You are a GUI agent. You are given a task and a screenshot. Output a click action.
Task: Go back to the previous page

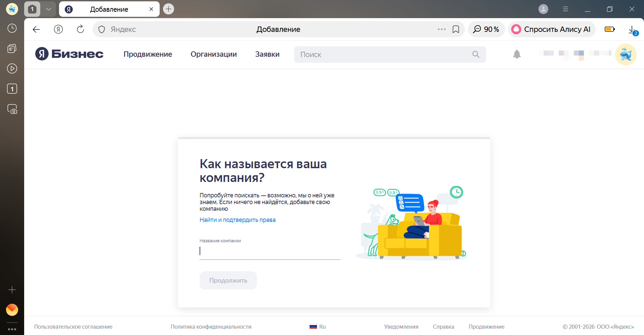(x=36, y=29)
